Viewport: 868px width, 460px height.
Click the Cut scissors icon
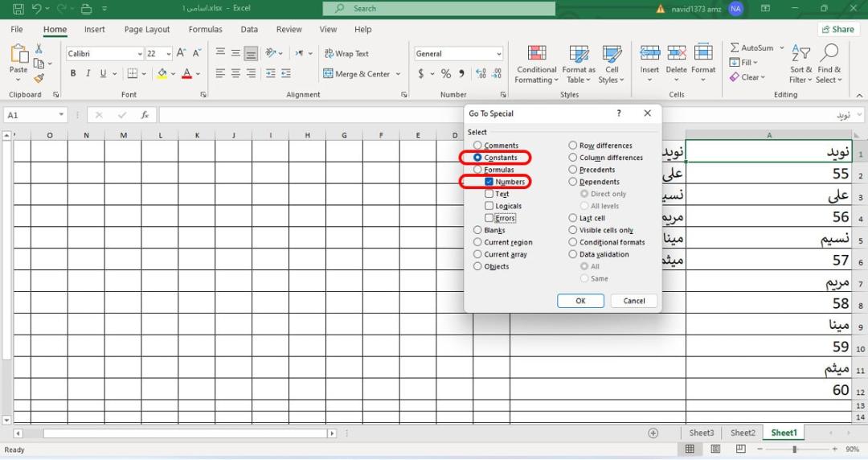pyautogui.click(x=39, y=49)
